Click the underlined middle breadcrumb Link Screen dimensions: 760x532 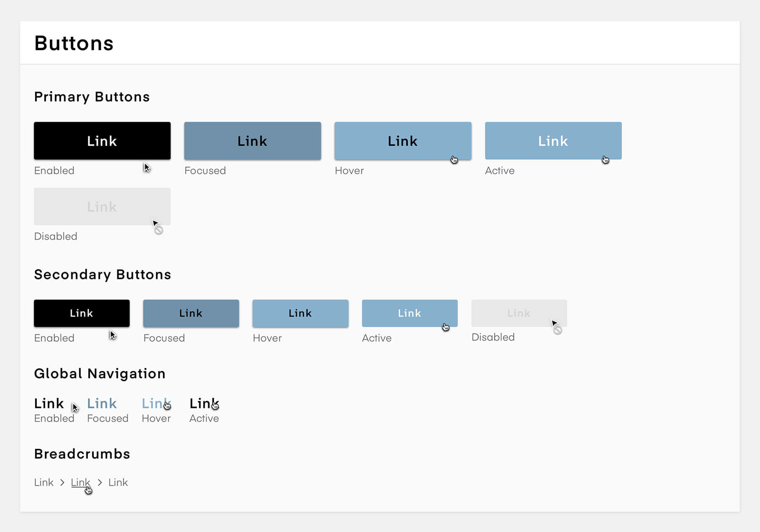tap(80, 482)
